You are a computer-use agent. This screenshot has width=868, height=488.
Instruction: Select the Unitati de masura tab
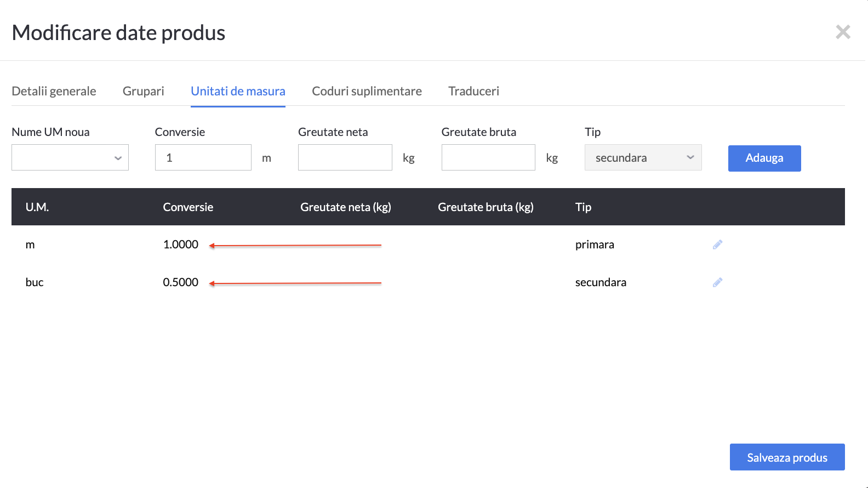238,91
